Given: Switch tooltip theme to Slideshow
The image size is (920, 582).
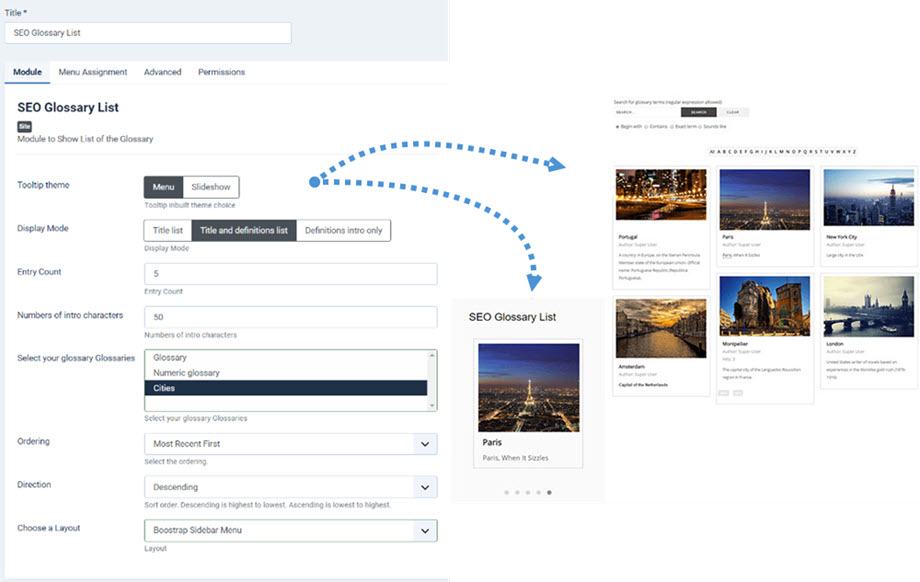Looking at the screenshot, I should (x=211, y=187).
